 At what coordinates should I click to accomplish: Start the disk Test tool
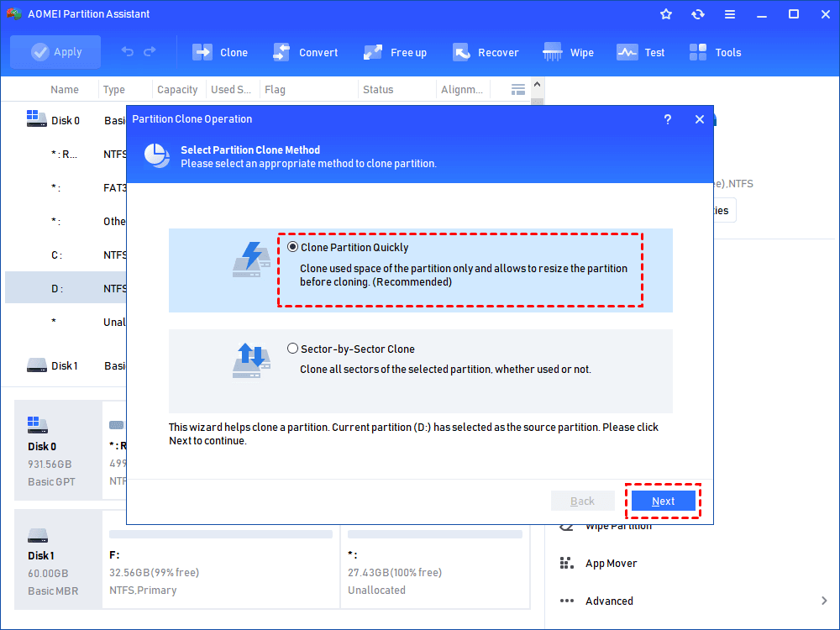641,51
